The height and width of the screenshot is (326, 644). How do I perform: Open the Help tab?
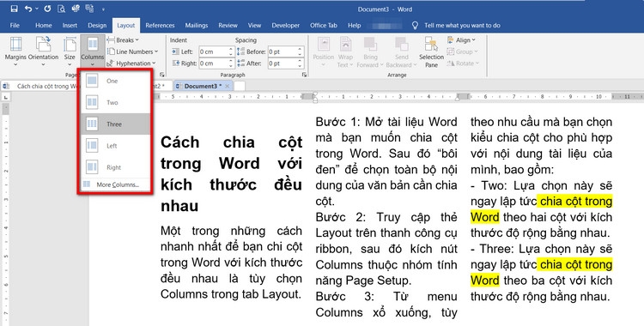pyautogui.click(x=355, y=26)
